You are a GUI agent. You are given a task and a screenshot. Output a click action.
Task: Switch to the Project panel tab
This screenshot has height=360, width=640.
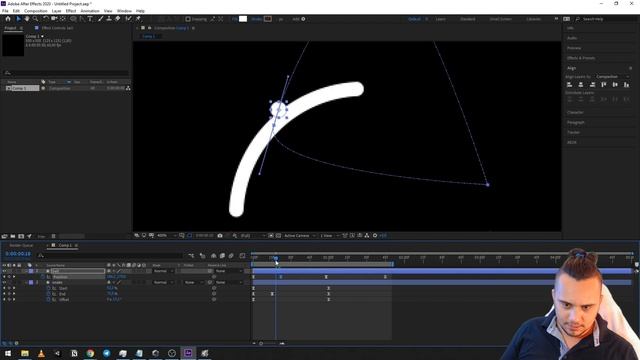coord(11,28)
